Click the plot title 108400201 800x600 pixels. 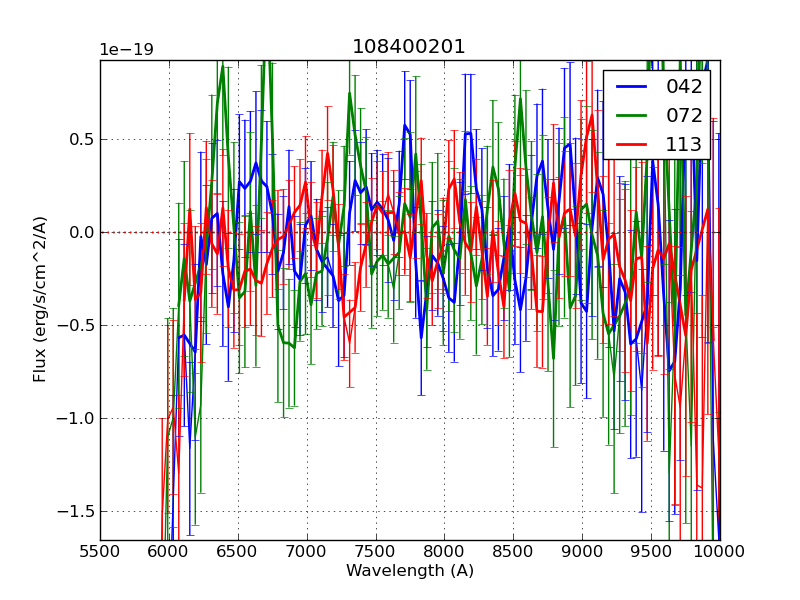pos(409,47)
